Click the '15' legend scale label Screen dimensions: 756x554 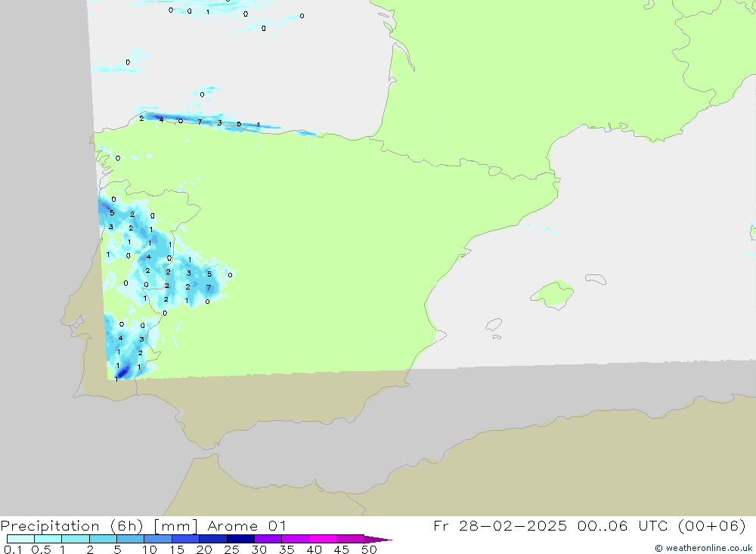pyautogui.click(x=177, y=549)
